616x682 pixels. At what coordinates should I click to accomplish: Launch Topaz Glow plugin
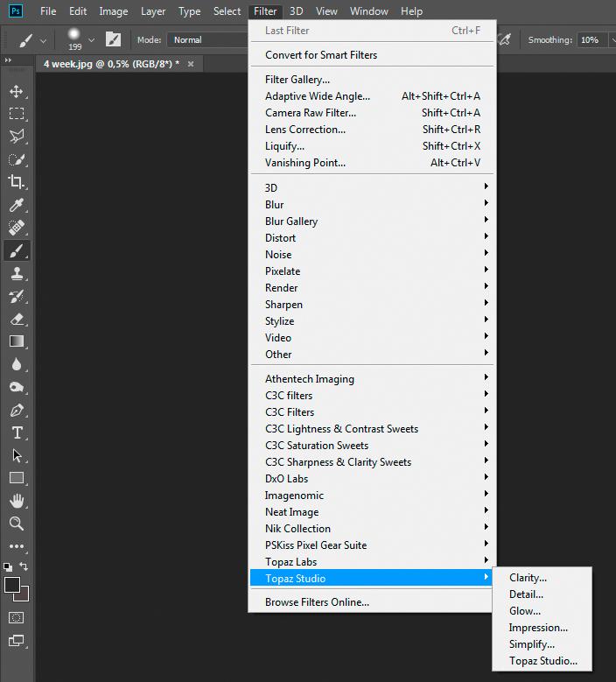(542, 611)
